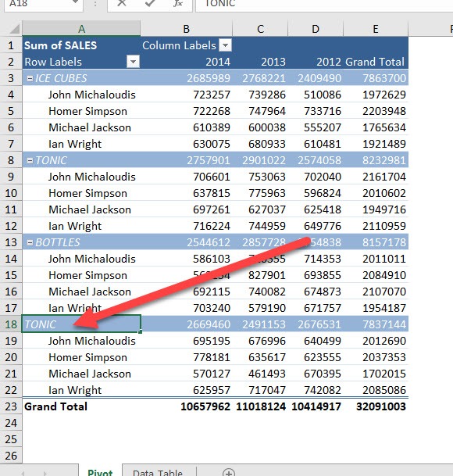Select Michael Jackson in row 21

pyautogui.click(x=81, y=374)
